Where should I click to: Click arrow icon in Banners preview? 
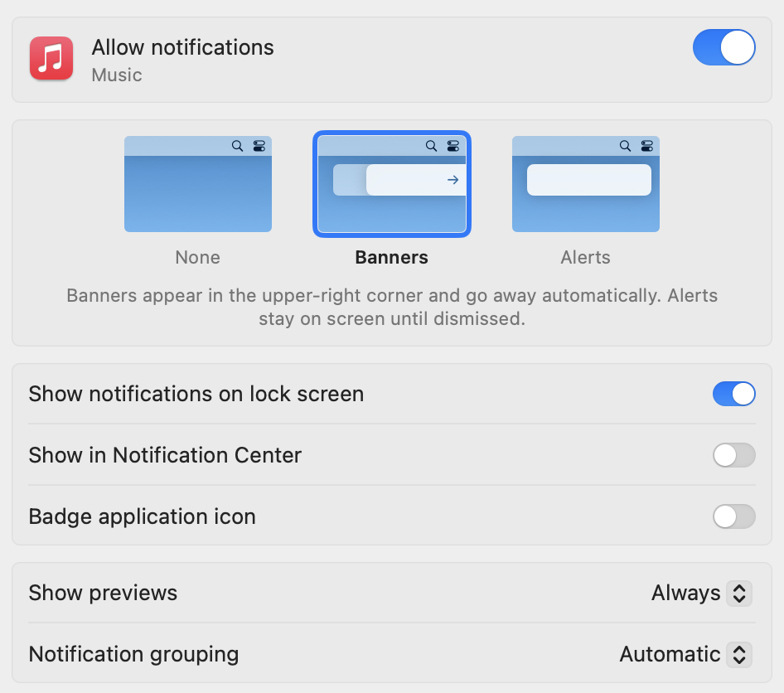click(453, 180)
